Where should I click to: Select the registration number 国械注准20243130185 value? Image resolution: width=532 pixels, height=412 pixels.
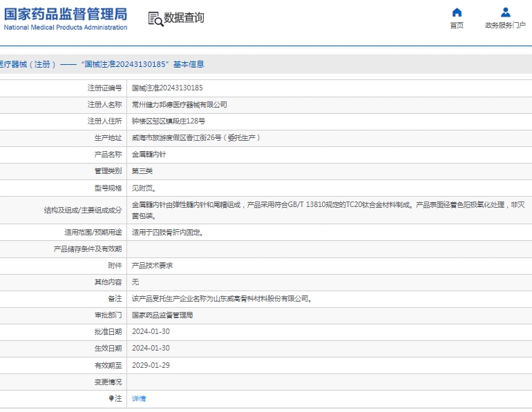pyautogui.click(x=167, y=88)
